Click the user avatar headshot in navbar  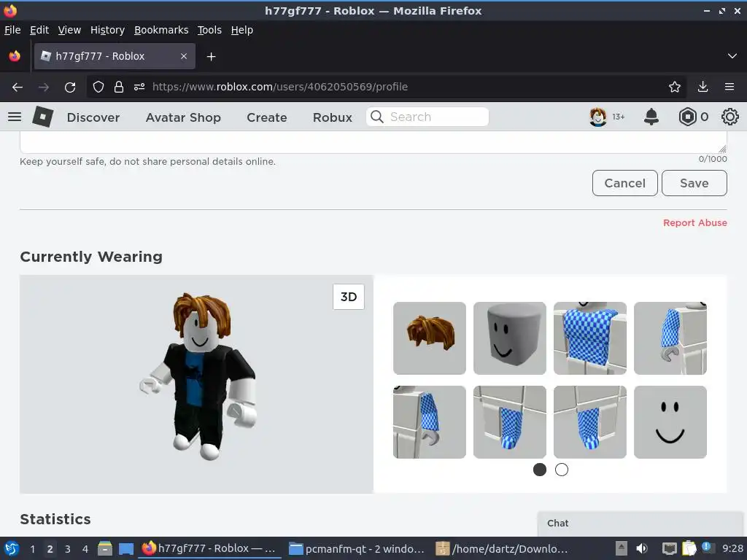pyautogui.click(x=598, y=117)
